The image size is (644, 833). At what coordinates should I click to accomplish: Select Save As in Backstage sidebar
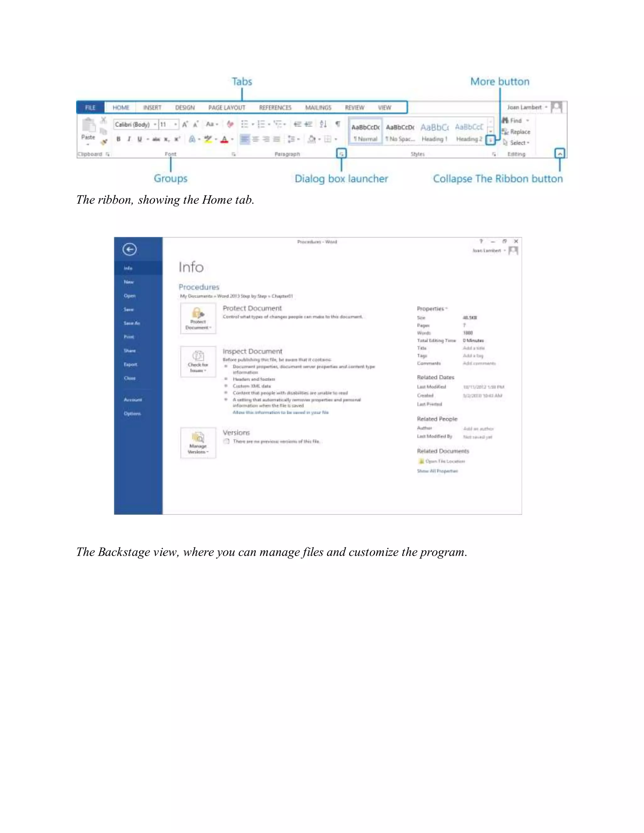coord(132,323)
